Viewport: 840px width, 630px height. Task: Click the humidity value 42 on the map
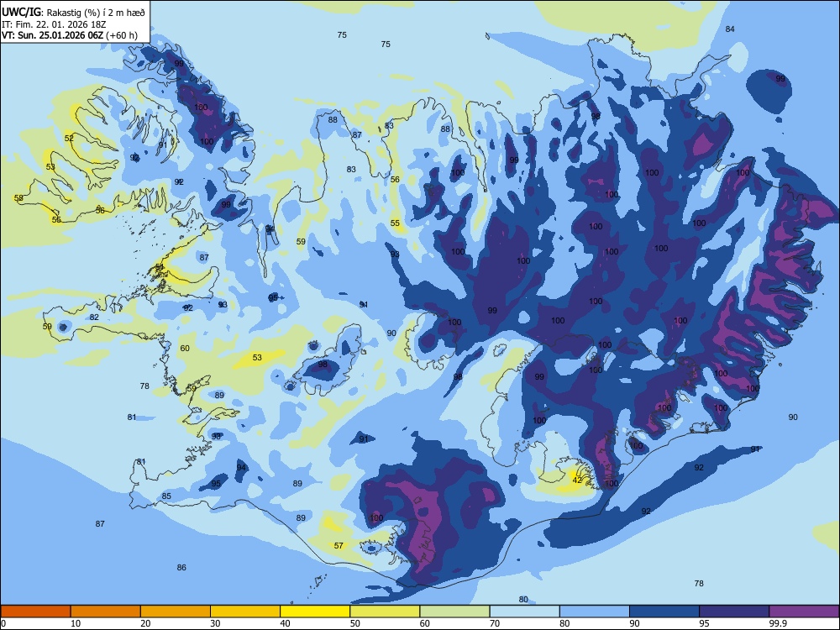(x=577, y=480)
